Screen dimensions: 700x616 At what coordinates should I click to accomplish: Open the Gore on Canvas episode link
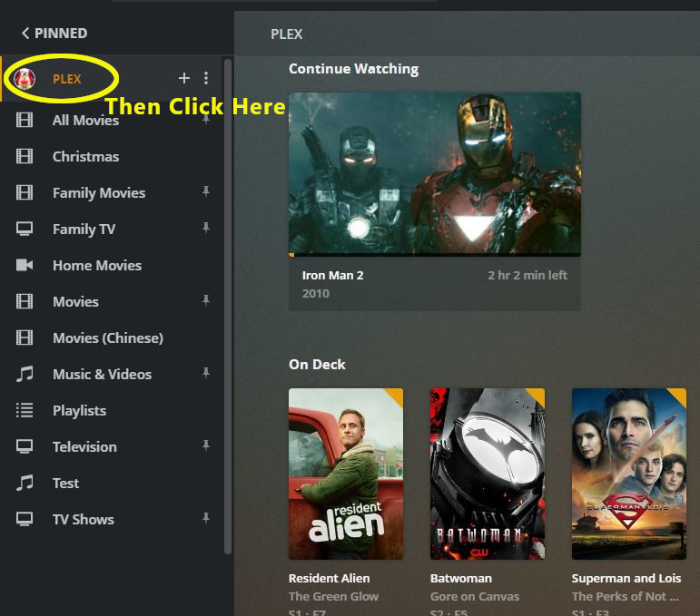pos(475,597)
